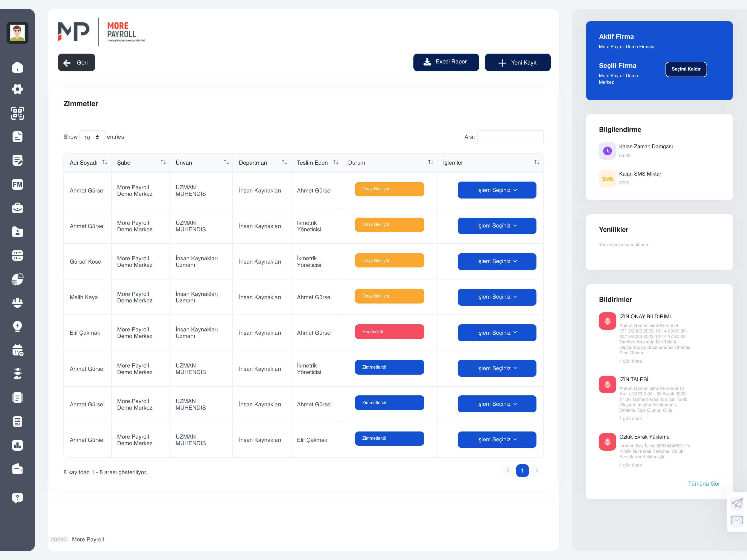Expand İşlem Seçiniz for Reddedildi row
The width and height of the screenshot is (747, 560).
pyautogui.click(x=497, y=333)
